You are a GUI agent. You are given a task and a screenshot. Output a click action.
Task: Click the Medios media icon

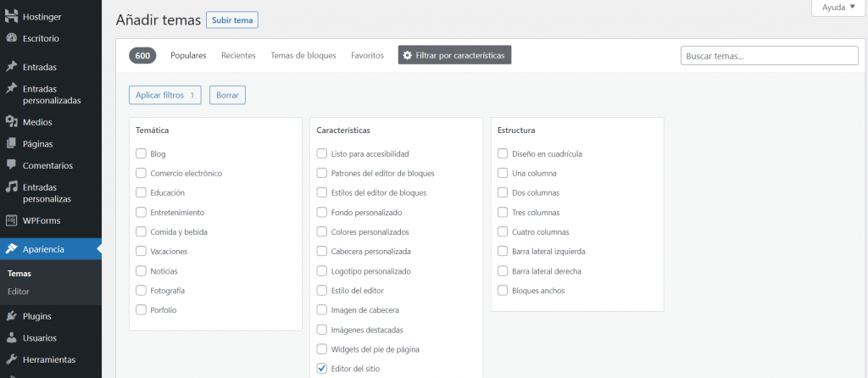point(12,122)
